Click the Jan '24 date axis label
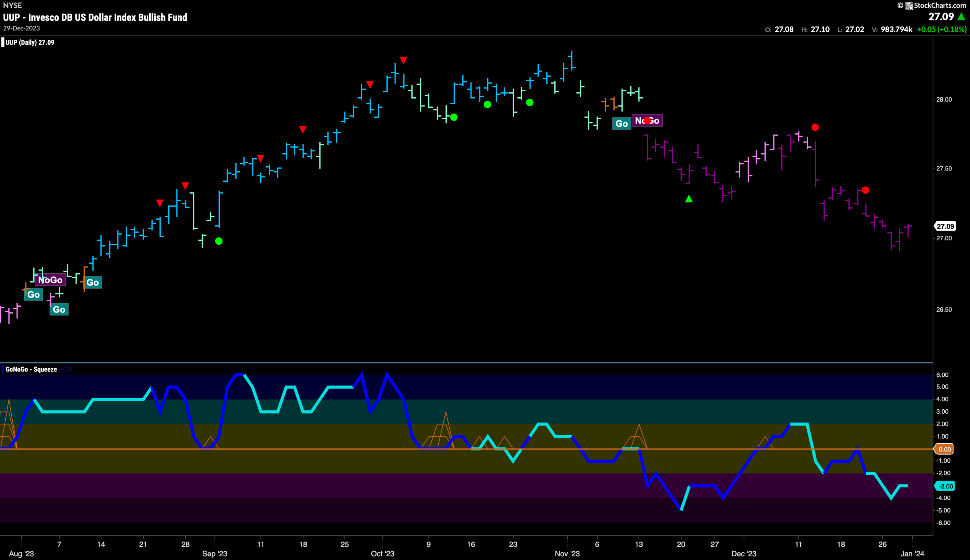Screen dimensions: 970x560 tap(912, 554)
